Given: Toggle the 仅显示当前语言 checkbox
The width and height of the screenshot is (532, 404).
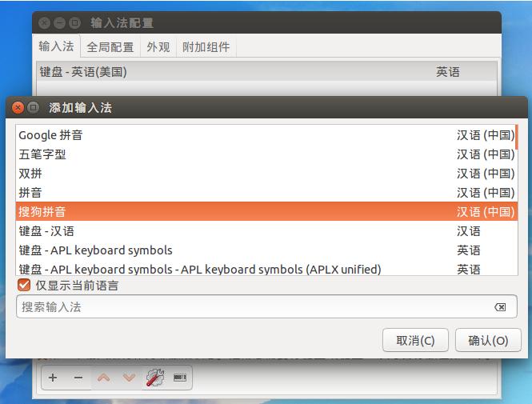Looking at the screenshot, I should [24, 285].
